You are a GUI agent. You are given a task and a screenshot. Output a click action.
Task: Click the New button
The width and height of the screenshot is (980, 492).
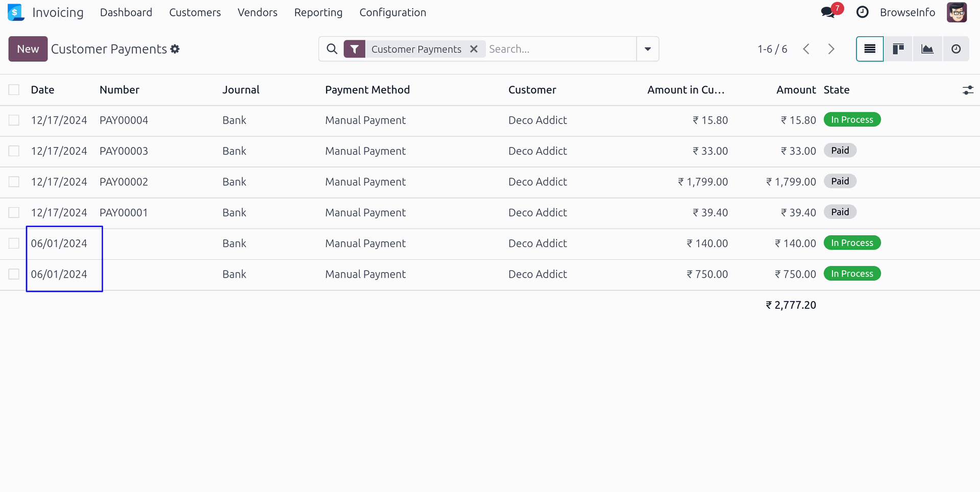[28, 49]
